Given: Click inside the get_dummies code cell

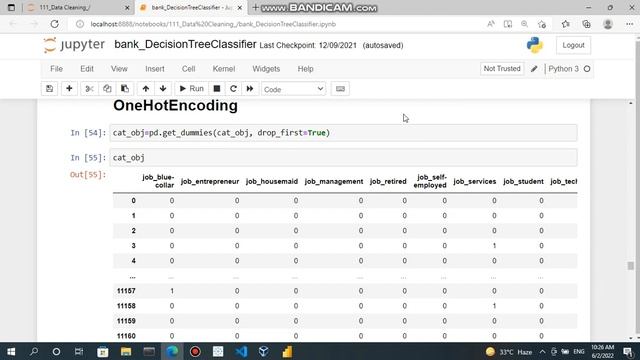Looking at the screenshot, I should coord(343,133).
